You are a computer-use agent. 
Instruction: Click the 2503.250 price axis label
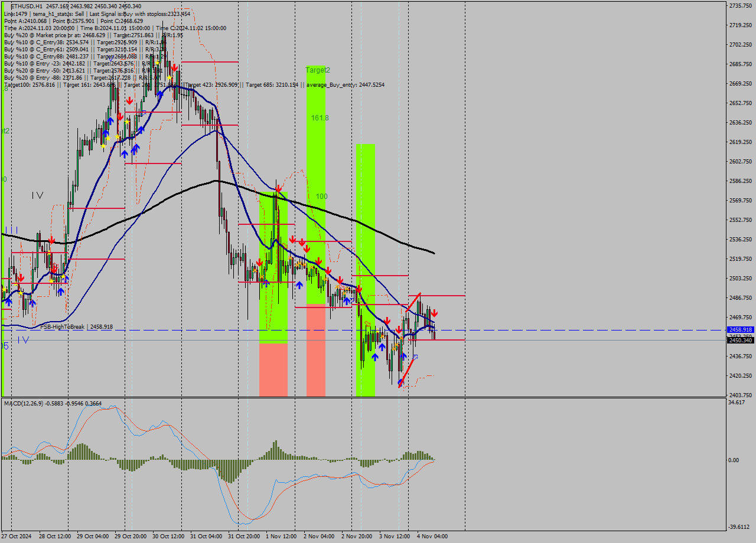[740, 278]
